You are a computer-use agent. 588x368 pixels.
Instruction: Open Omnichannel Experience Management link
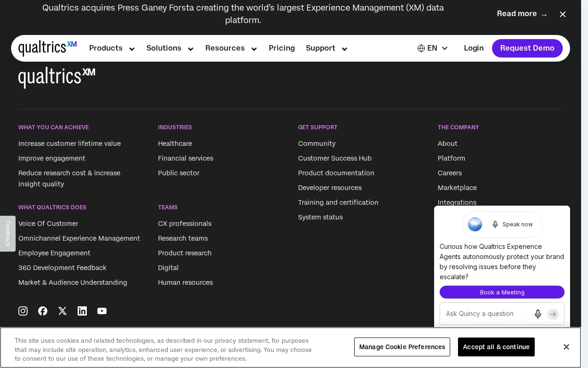(x=79, y=238)
